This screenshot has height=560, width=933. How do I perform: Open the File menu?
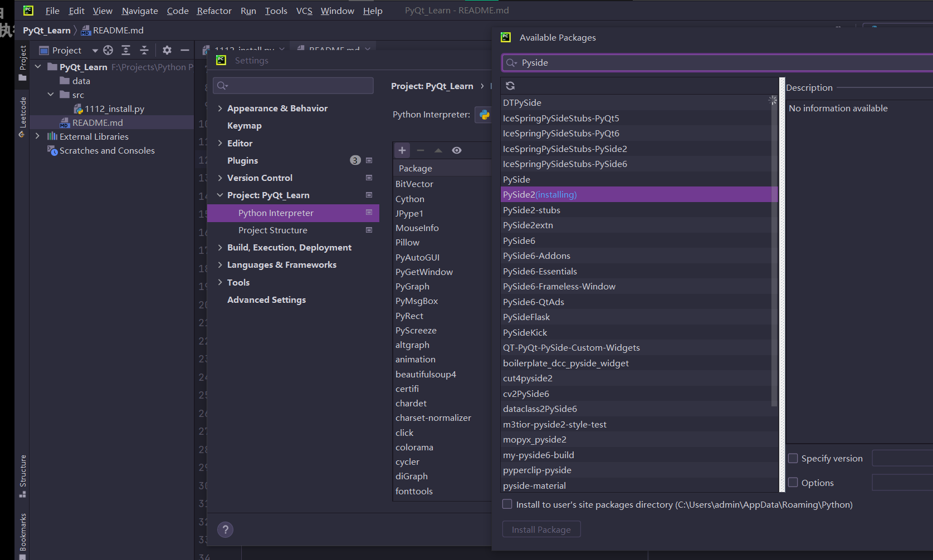click(52, 11)
